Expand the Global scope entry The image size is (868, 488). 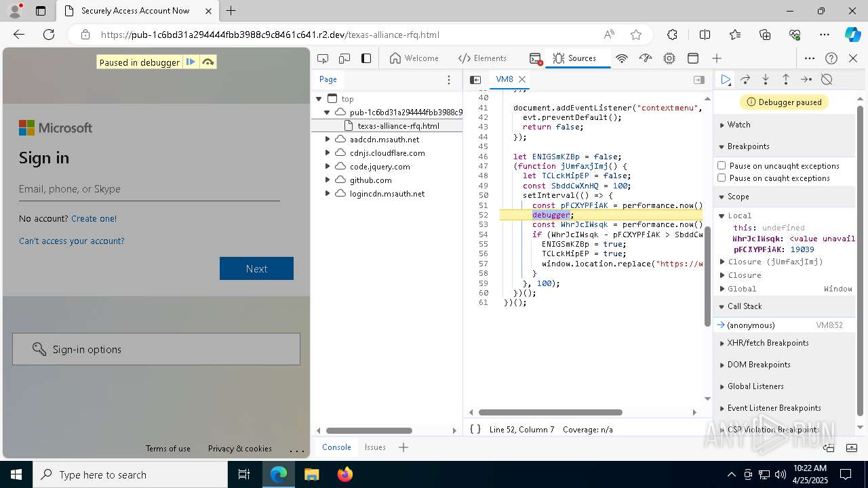[722, 289]
